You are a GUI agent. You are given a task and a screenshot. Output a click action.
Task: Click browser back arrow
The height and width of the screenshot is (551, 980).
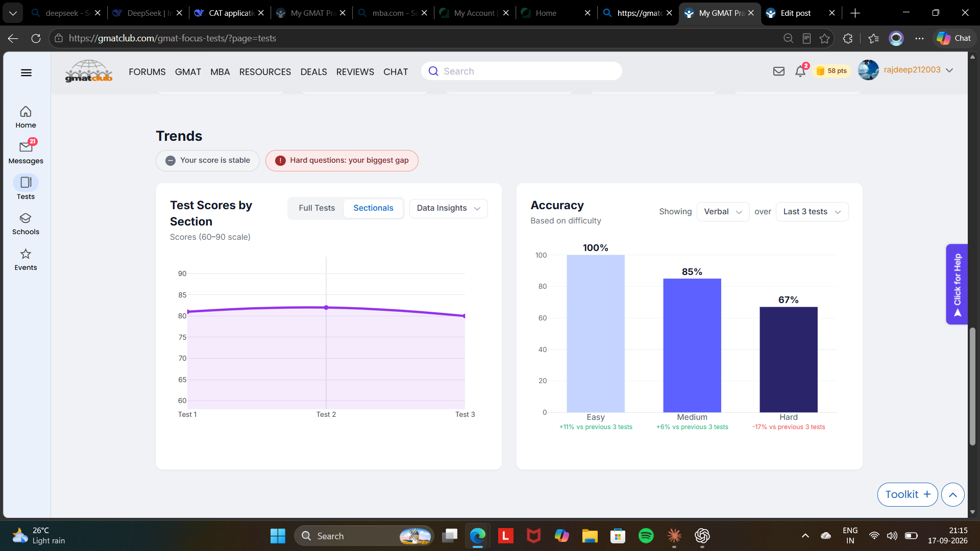click(x=13, y=38)
